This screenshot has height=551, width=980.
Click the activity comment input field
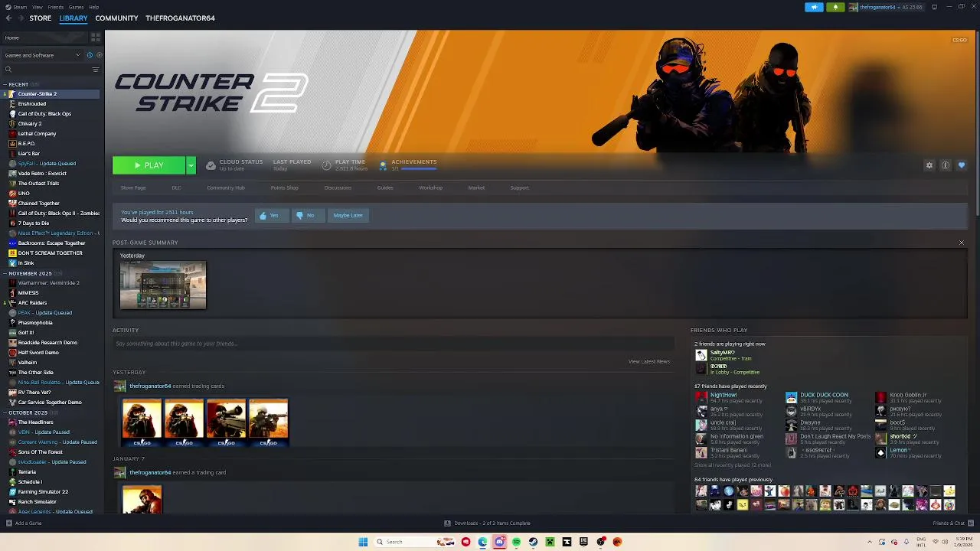pos(393,344)
